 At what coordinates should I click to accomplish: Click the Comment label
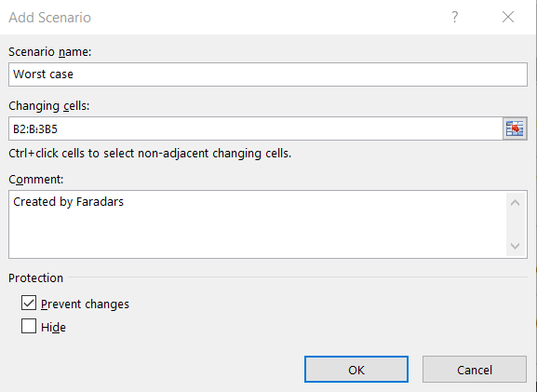click(36, 179)
